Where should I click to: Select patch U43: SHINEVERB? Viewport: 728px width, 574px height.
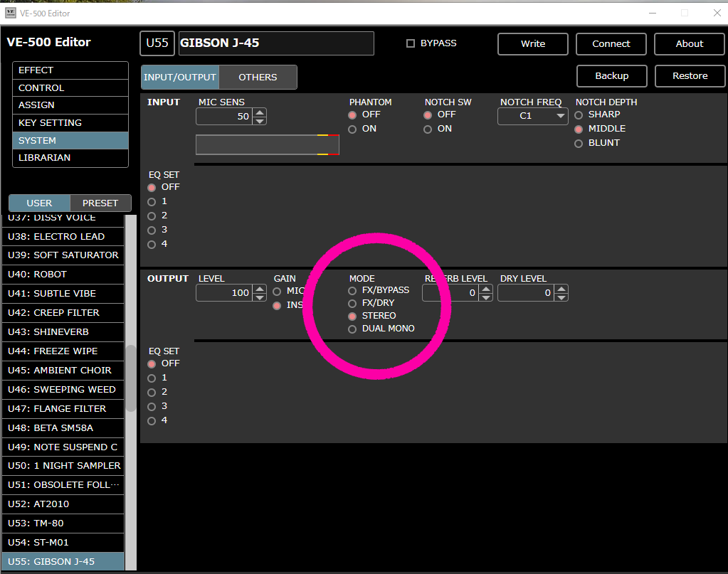[x=63, y=331]
